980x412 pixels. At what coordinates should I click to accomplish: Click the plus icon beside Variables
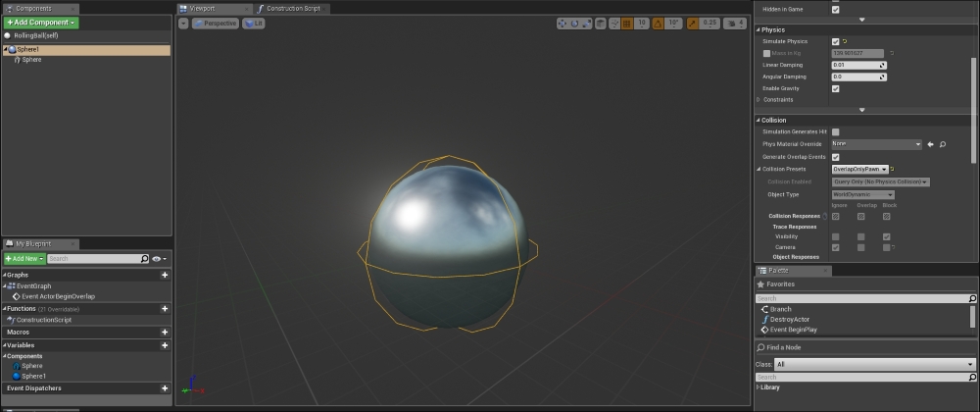(x=165, y=345)
